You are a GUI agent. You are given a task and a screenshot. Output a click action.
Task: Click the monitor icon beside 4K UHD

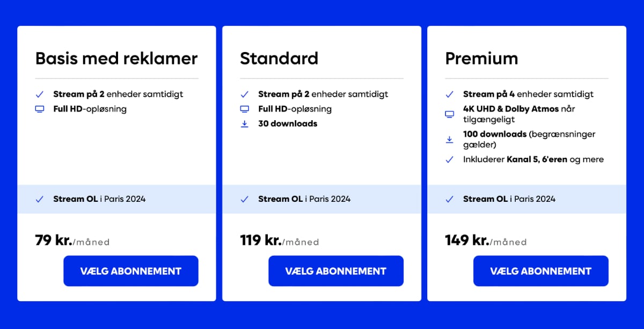point(449,114)
